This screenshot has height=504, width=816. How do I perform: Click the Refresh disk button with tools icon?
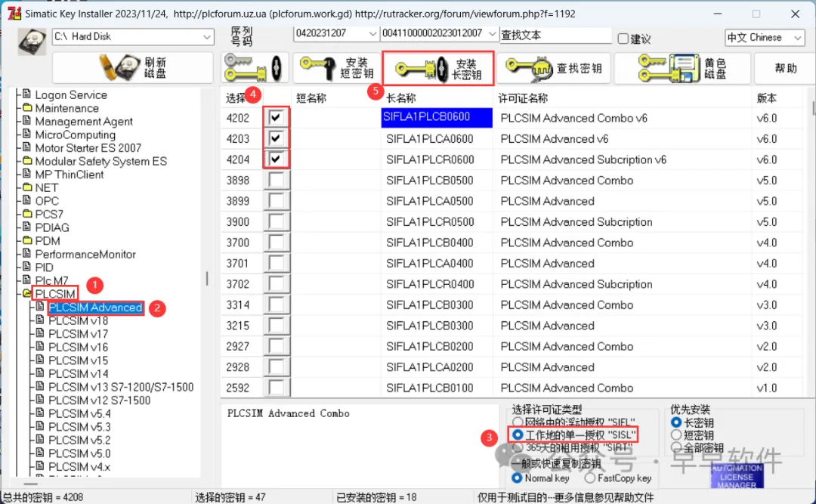point(133,68)
